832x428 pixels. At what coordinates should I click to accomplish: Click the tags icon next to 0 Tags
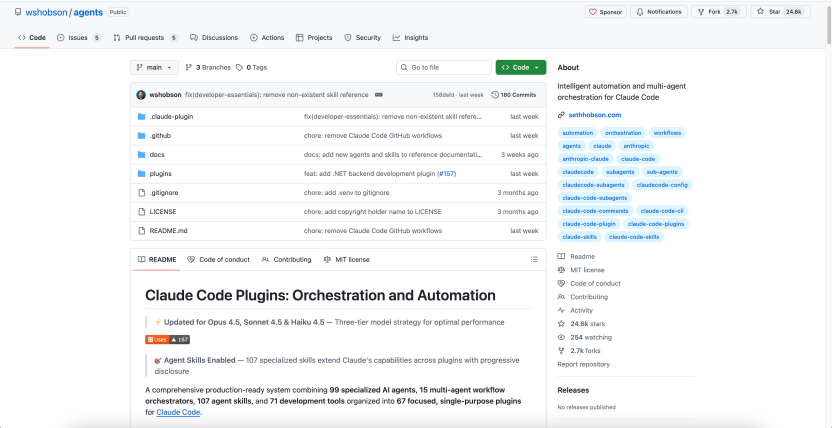click(239, 67)
